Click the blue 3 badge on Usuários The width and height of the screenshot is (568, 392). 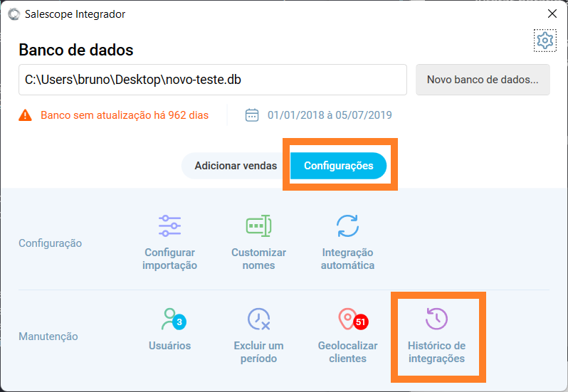tap(179, 322)
